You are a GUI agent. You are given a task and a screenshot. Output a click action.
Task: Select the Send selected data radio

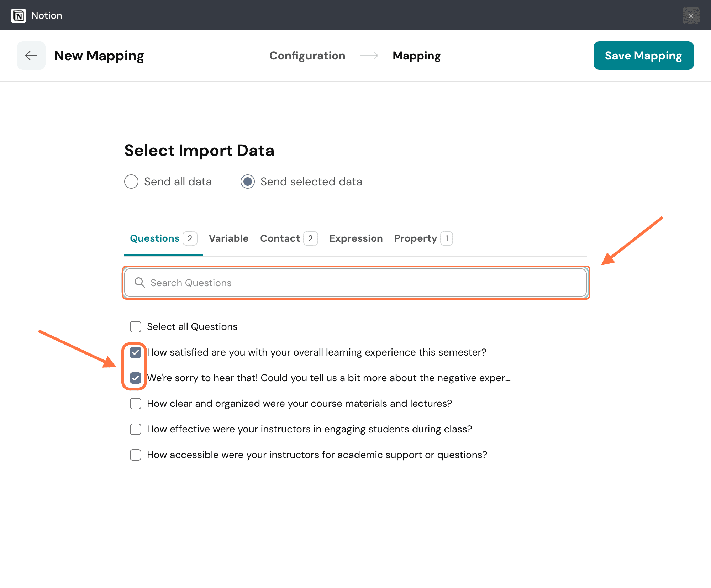coord(248,182)
